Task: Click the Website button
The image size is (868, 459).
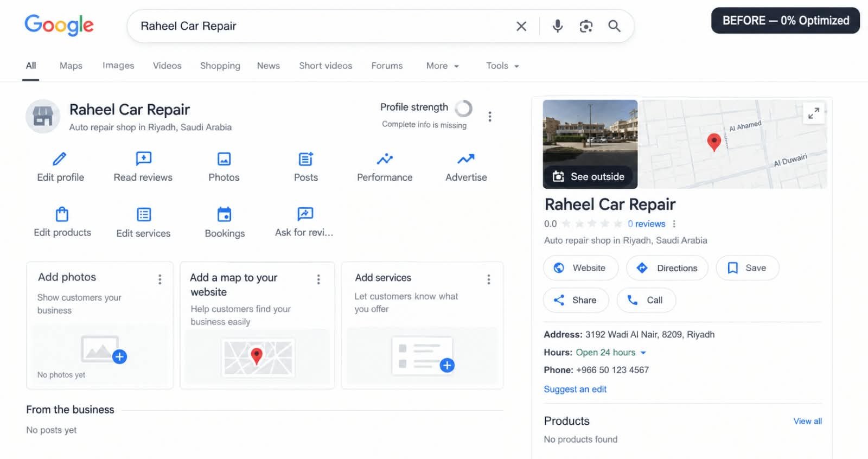Action: pyautogui.click(x=580, y=268)
